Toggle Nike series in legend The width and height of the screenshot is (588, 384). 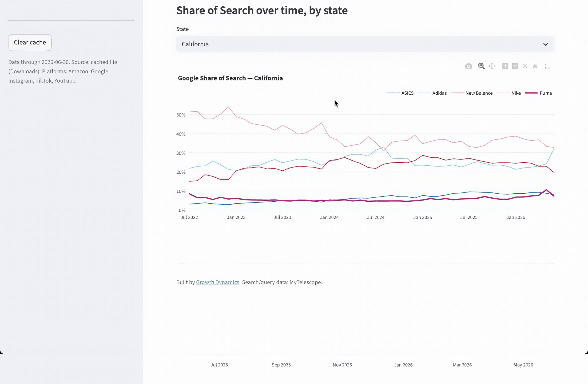click(x=509, y=93)
